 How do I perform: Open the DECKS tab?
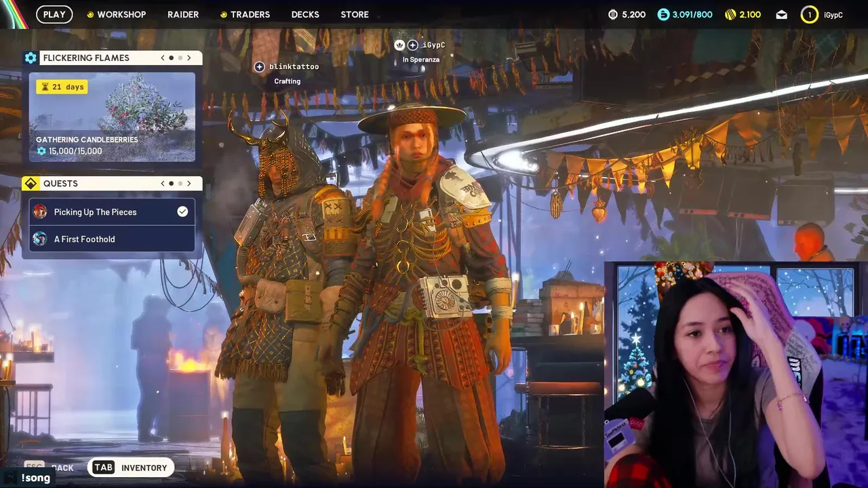[x=305, y=14]
